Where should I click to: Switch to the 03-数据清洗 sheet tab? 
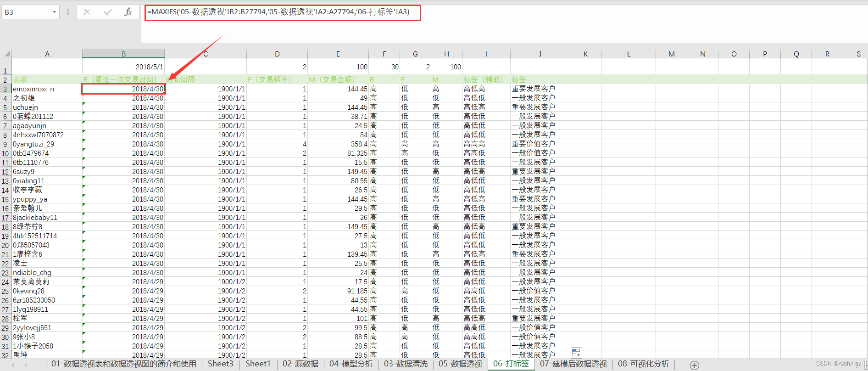406,364
